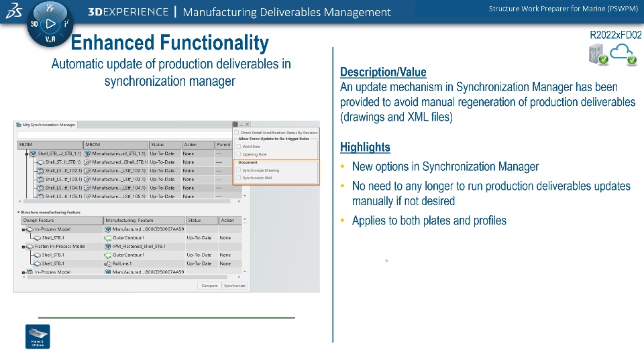
Task: Collapse the last In-Process Model node
Action: pyautogui.click(x=23, y=273)
